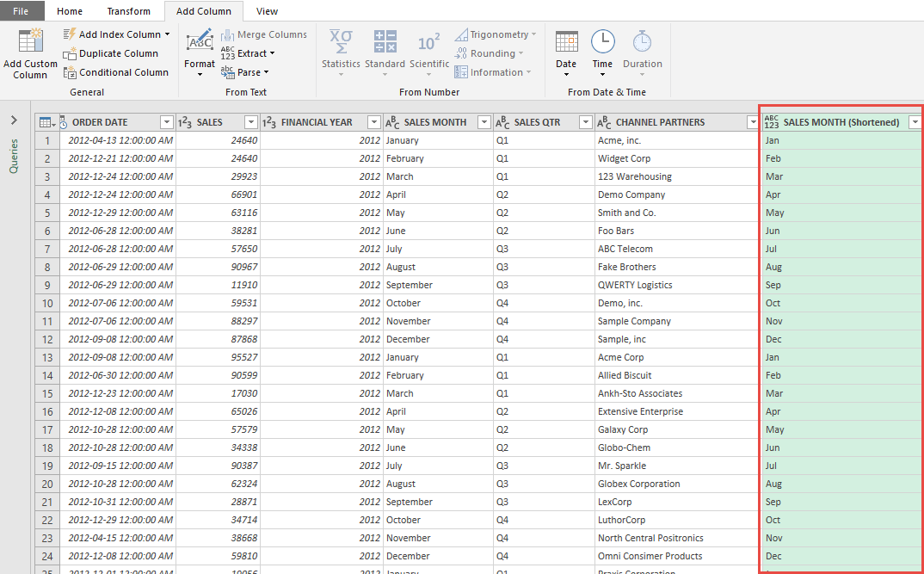Click the SALES QTR text type icon
Screen dimensions: 924x574
(x=502, y=122)
